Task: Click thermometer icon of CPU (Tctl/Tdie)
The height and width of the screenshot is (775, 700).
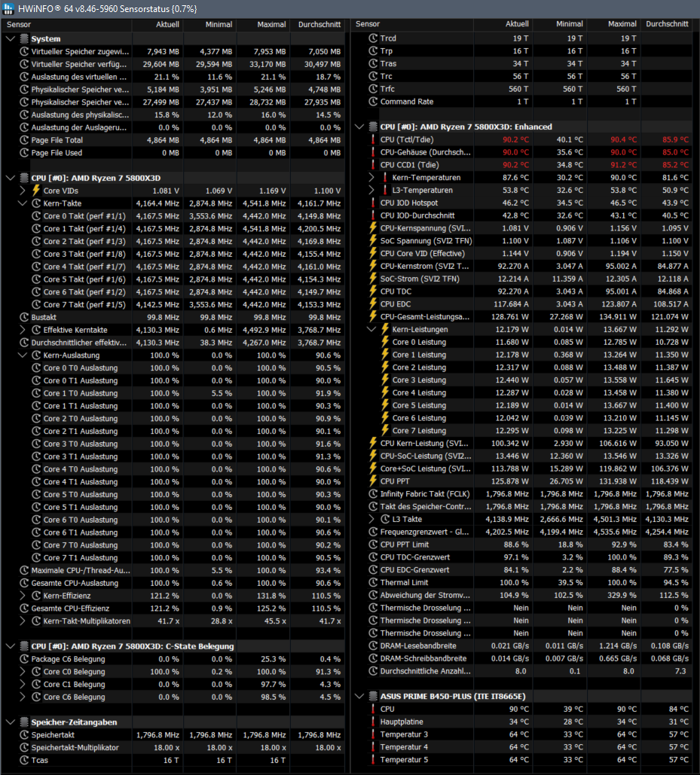Action: coord(373,139)
